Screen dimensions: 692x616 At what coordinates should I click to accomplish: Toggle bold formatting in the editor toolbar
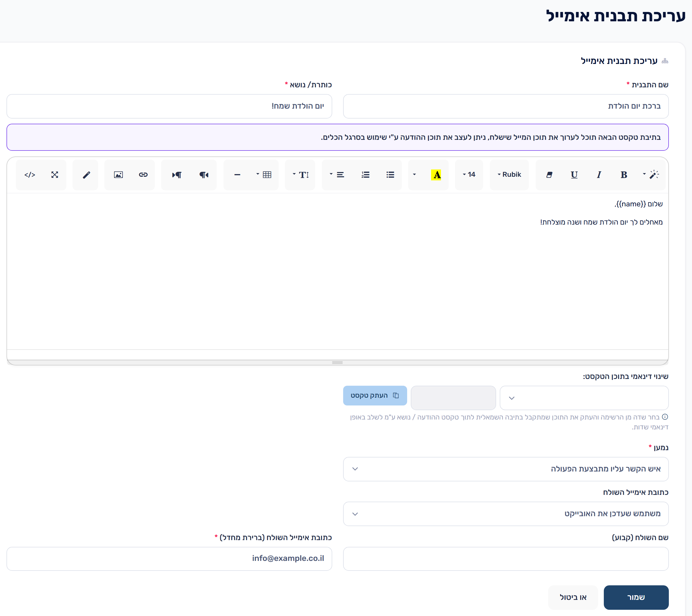624,175
